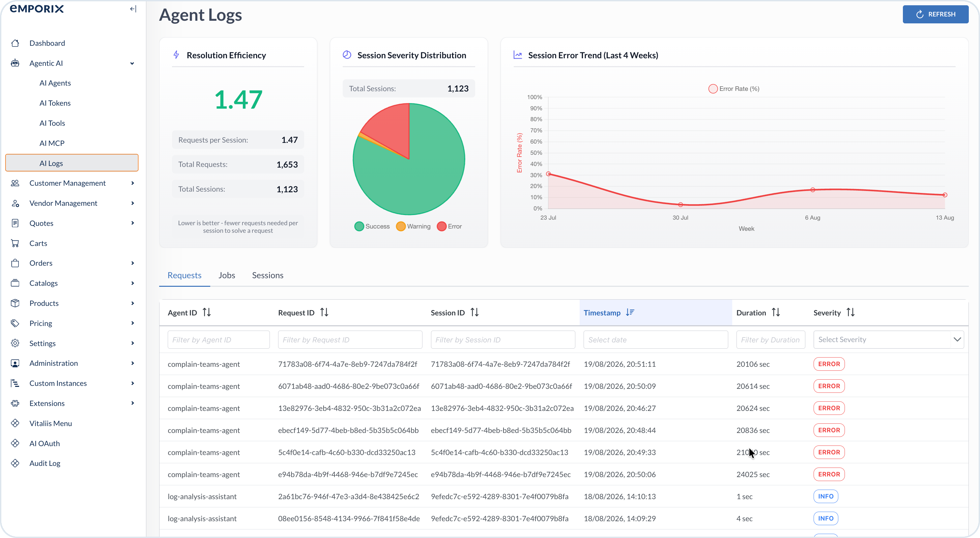The image size is (980, 538).
Task: Expand Vendor Management submenu chevron
Action: [x=132, y=203]
